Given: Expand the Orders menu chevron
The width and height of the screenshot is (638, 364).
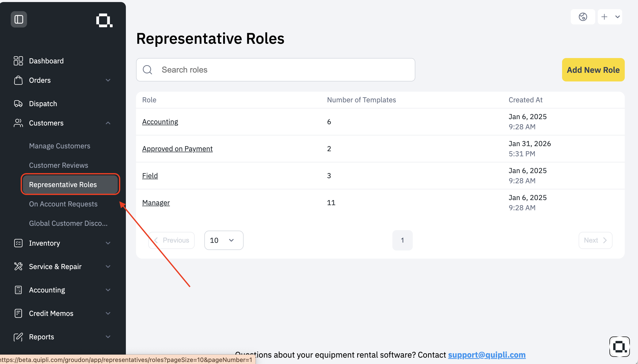Looking at the screenshot, I should (x=108, y=80).
